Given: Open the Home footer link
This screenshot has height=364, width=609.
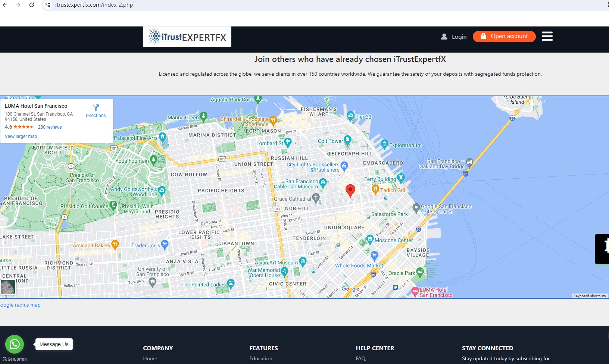Looking at the screenshot, I should pos(150,359).
